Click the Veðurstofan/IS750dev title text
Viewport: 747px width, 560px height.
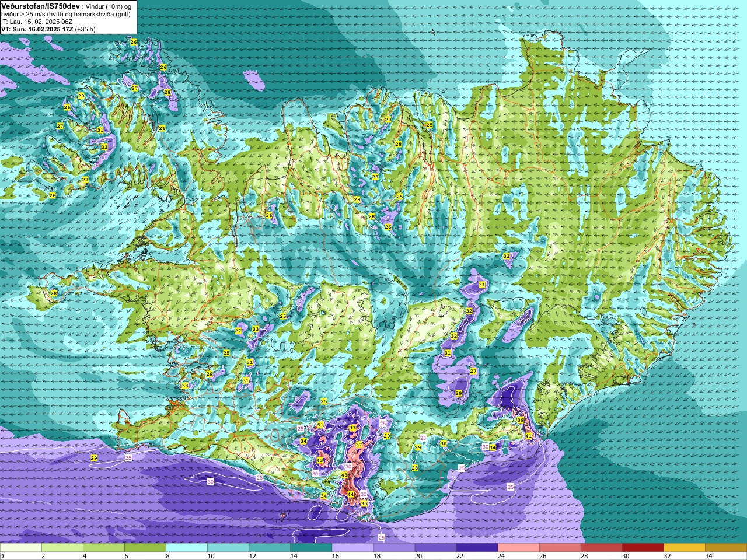pyautogui.click(x=41, y=6)
